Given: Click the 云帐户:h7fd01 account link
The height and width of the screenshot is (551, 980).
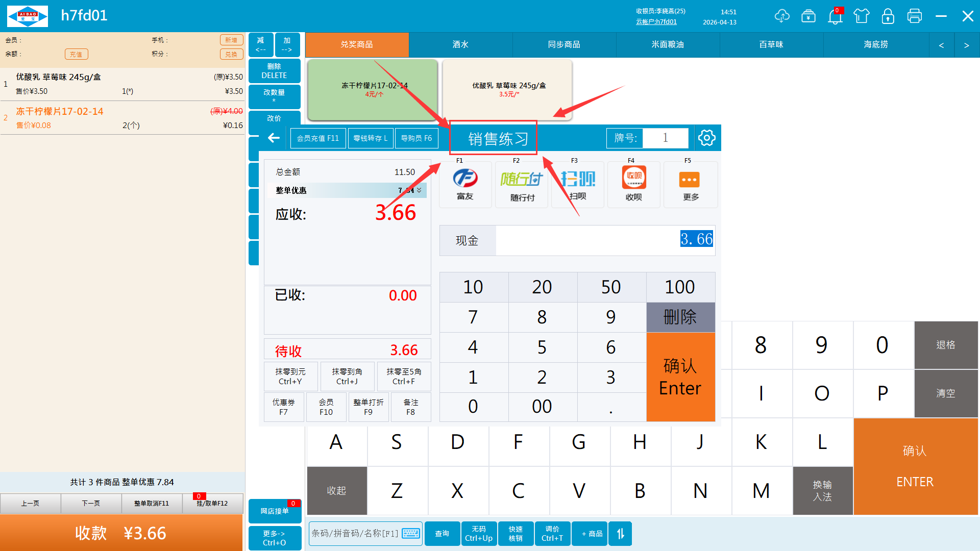Looking at the screenshot, I should [656, 22].
